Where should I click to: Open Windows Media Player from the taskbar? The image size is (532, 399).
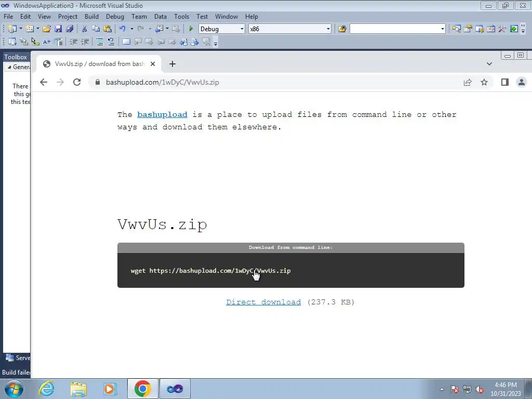tap(110, 389)
